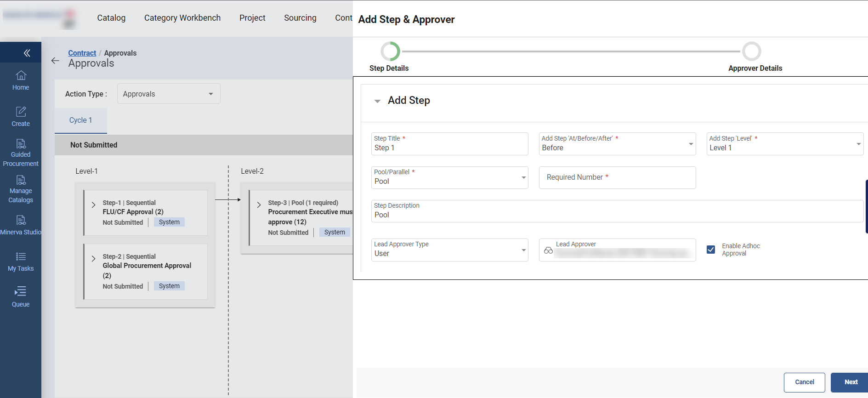Click the back arrow beside Approvals
This screenshot has height=398, width=868.
[55, 61]
